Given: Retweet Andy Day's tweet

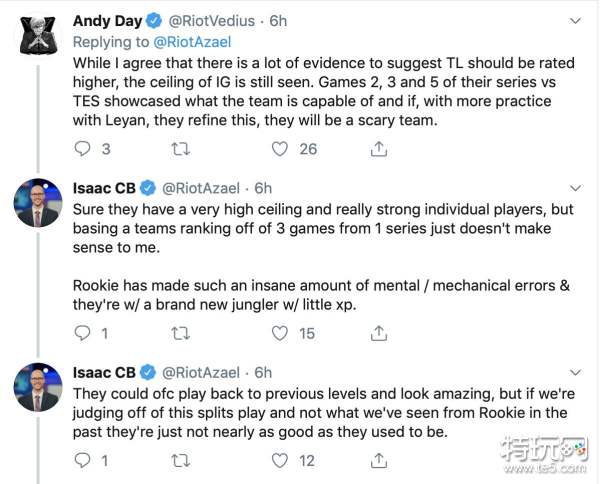Looking at the screenshot, I should coord(181,149).
